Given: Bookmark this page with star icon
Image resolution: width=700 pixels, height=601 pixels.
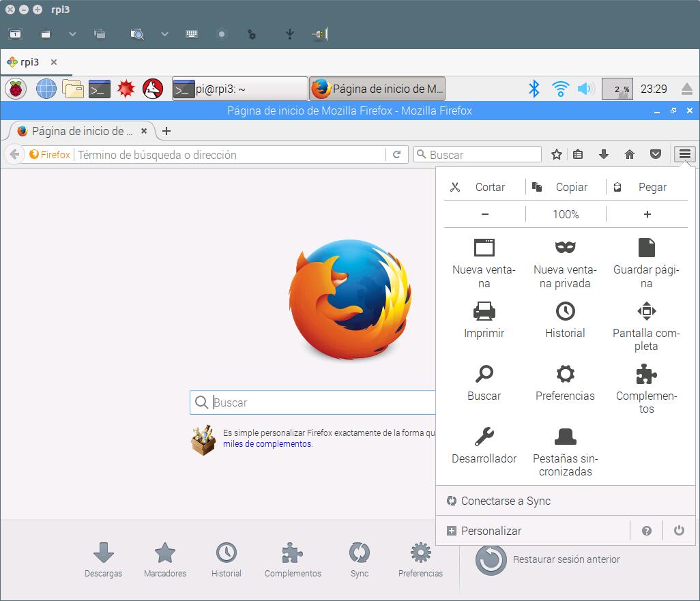Looking at the screenshot, I should [557, 155].
